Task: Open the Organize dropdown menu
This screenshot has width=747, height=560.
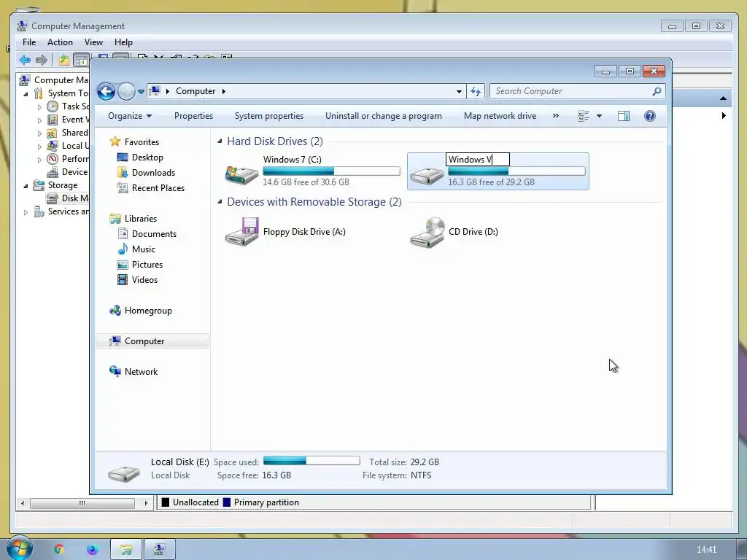Action: click(130, 116)
